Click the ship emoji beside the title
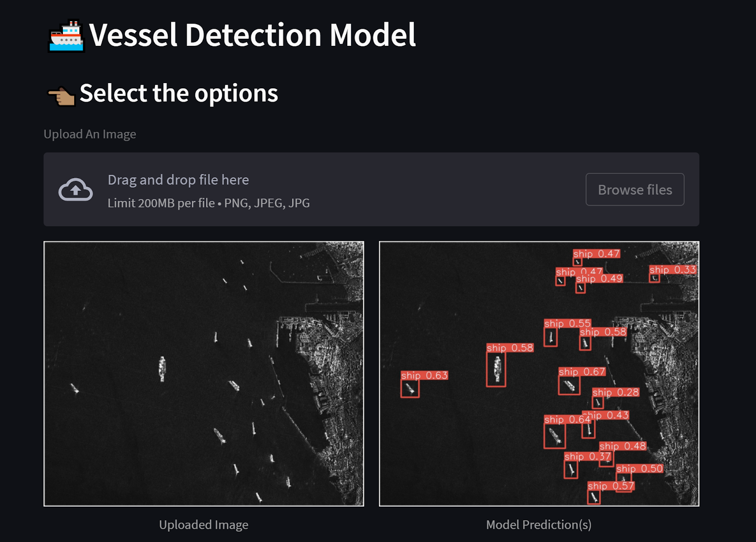The image size is (756, 542). click(66, 35)
